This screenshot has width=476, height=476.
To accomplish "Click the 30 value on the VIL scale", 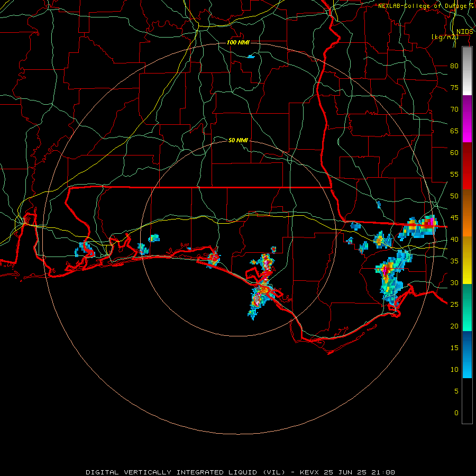I will coord(454,283).
